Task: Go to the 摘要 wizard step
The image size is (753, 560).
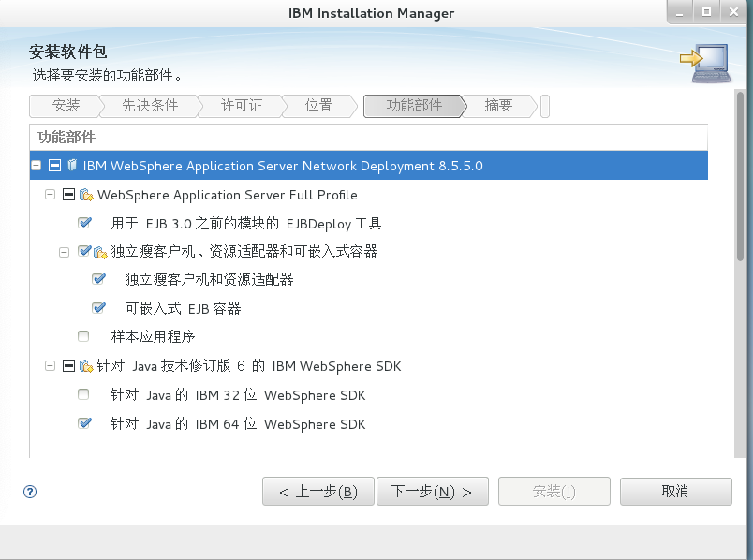Action: pyautogui.click(x=498, y=106)
